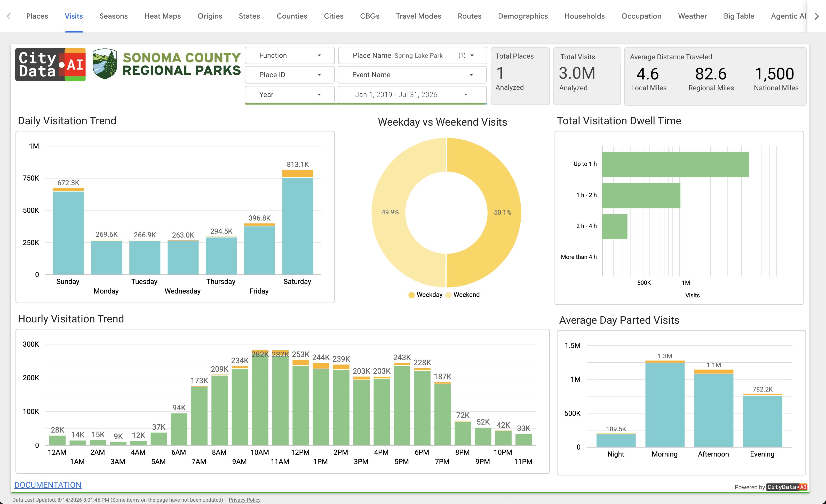Open the Big Table tab

(739, 16)
